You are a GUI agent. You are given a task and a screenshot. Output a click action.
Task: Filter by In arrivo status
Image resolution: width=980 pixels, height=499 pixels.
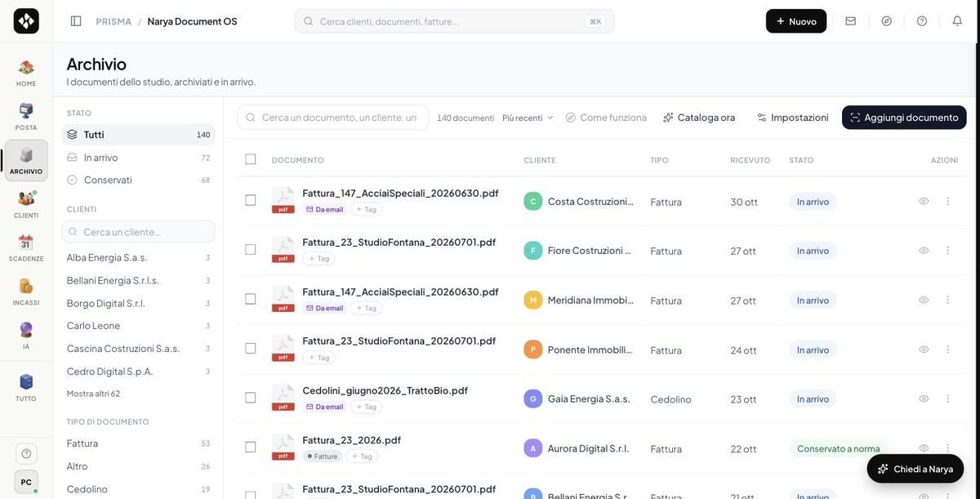click(x=138, y=158)
